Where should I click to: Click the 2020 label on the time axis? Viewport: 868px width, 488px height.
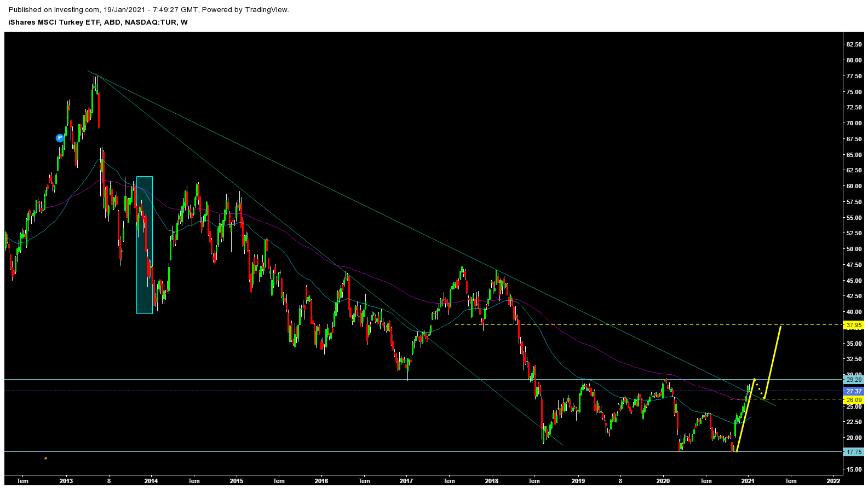[x=664, y=481]
